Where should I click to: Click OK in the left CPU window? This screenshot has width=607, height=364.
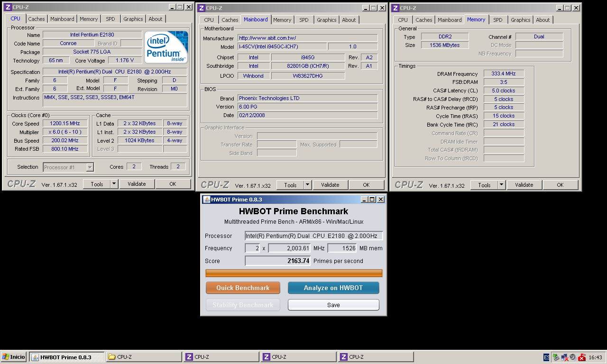click(x=173, y=184)
